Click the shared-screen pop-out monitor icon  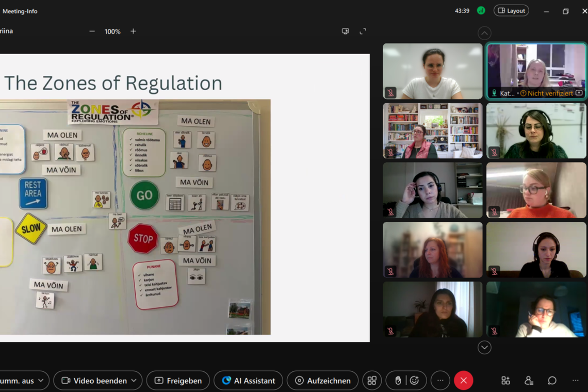point(346,31)
